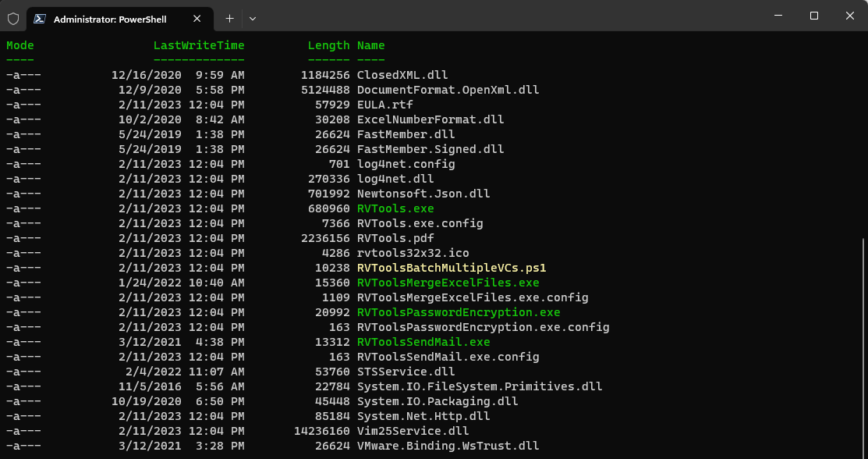Click the ClosedXML.dll file name

tap(402, 75)
